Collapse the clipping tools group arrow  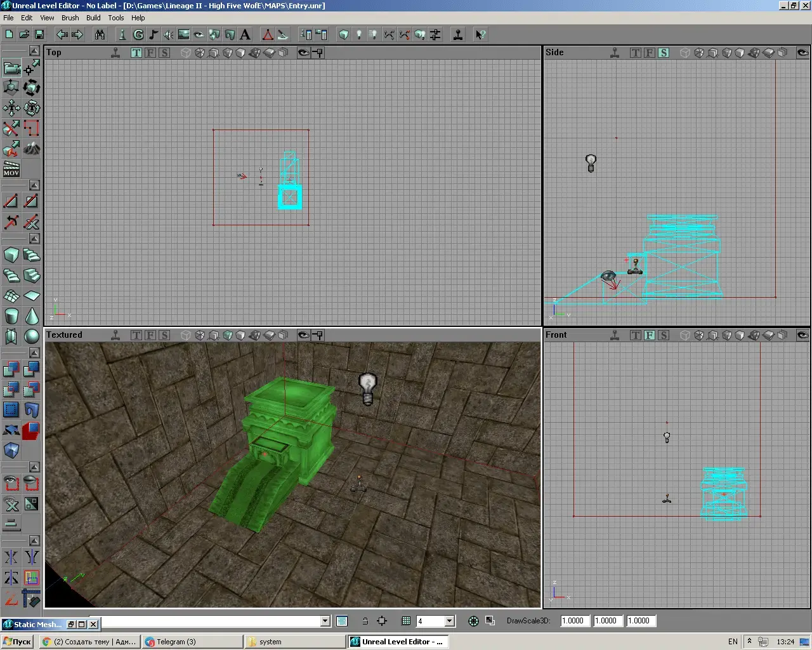(35, 185)
